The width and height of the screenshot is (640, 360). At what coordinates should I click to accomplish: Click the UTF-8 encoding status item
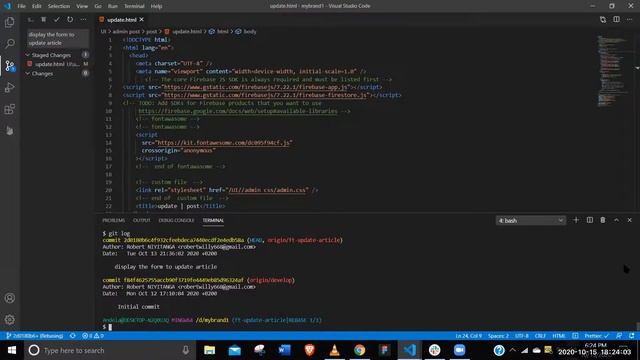click(522, 336)
